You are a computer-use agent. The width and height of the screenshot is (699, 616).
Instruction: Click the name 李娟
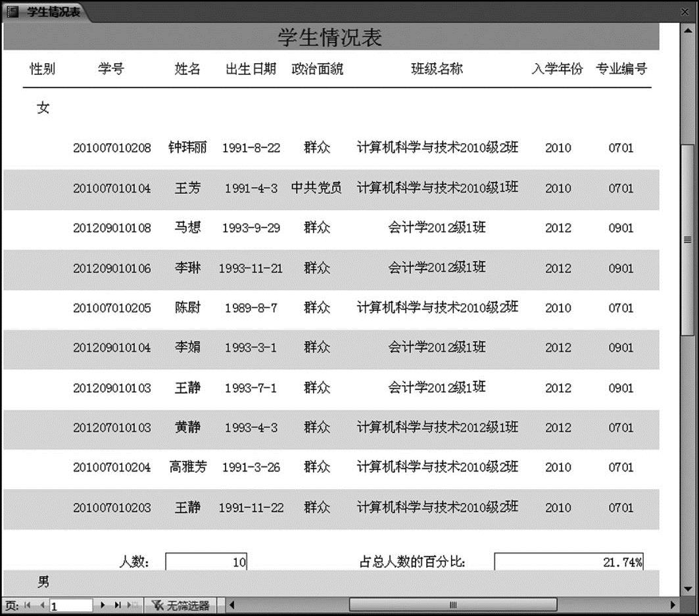187,347
